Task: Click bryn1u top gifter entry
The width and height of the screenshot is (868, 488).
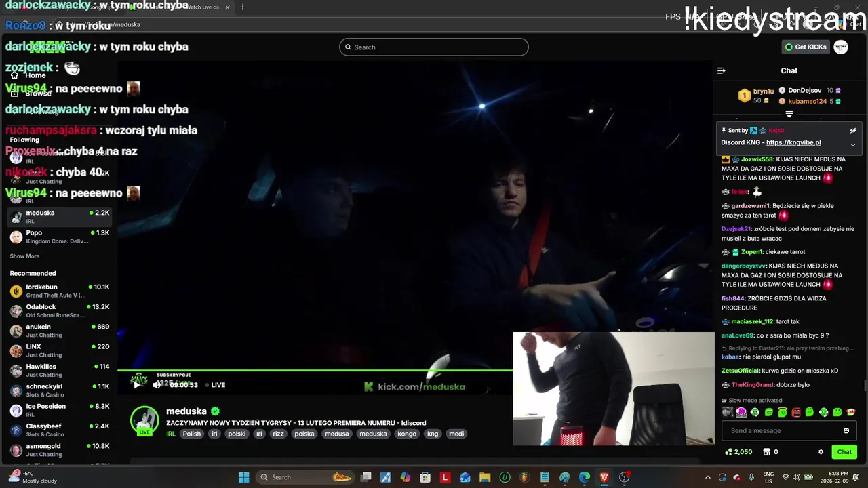Action: coord(756,96)
